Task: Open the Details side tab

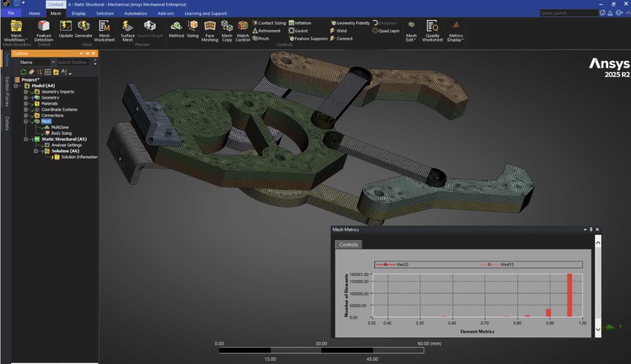Action: coord(7,123)
